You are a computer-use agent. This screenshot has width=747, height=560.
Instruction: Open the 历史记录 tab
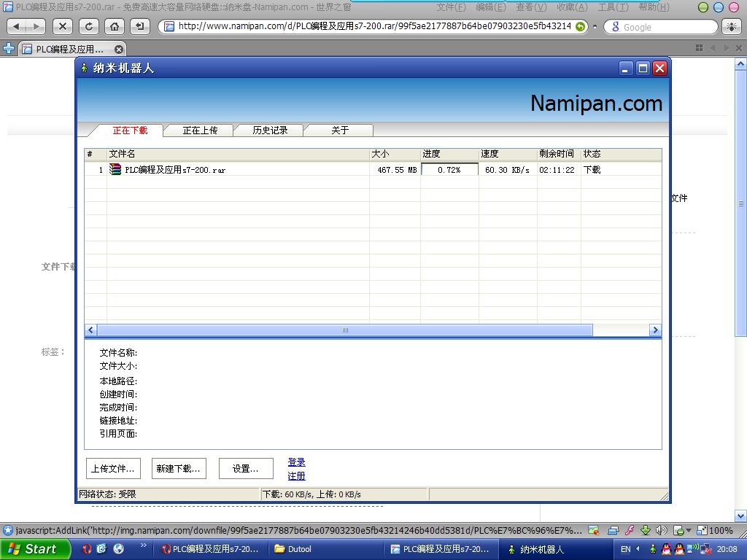tap(270, 131)
